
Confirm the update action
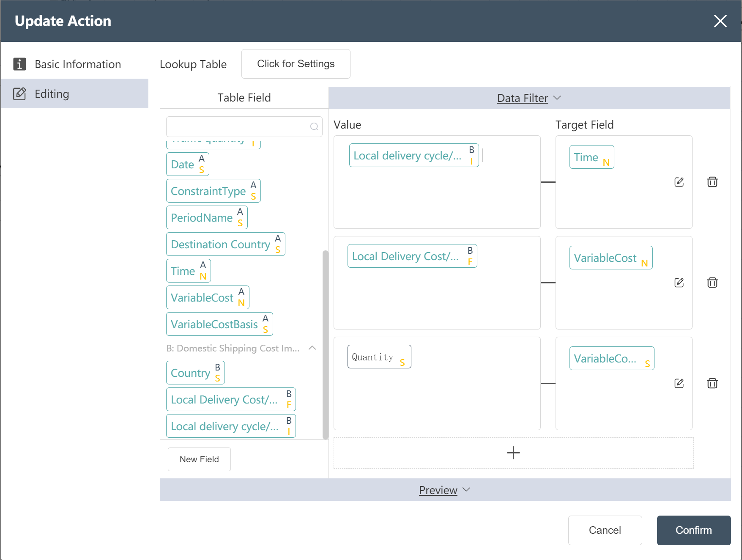[694, 530]
